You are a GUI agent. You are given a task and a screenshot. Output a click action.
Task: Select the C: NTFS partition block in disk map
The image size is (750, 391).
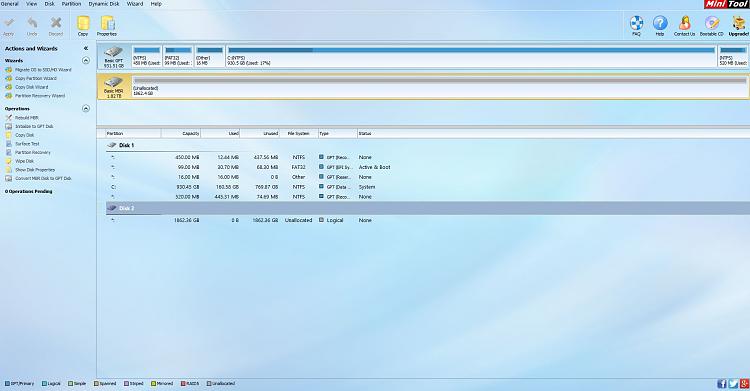click(471, 56)
